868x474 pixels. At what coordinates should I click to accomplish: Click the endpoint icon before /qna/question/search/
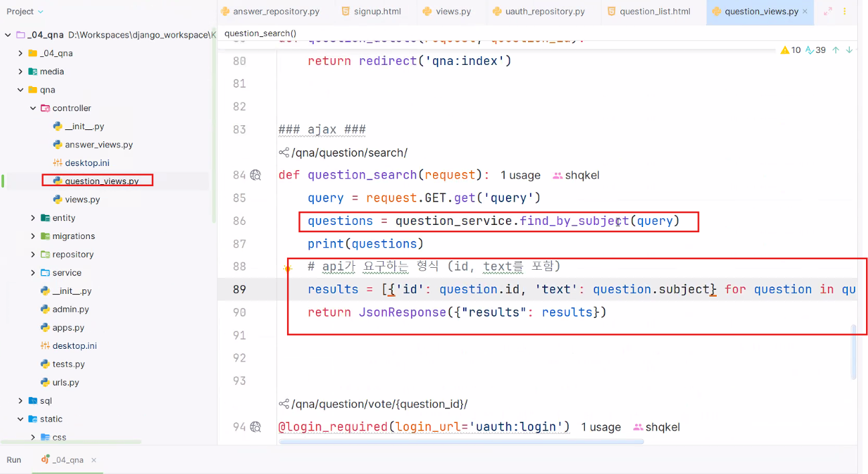click(284, 153)
